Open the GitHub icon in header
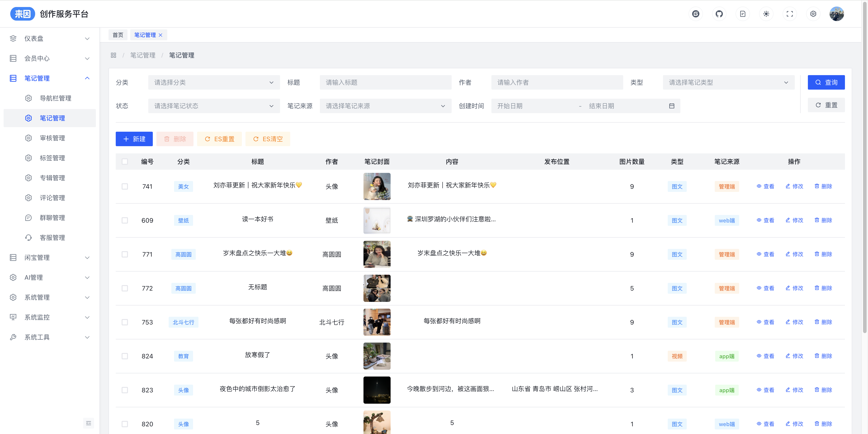 click(719, 14)
